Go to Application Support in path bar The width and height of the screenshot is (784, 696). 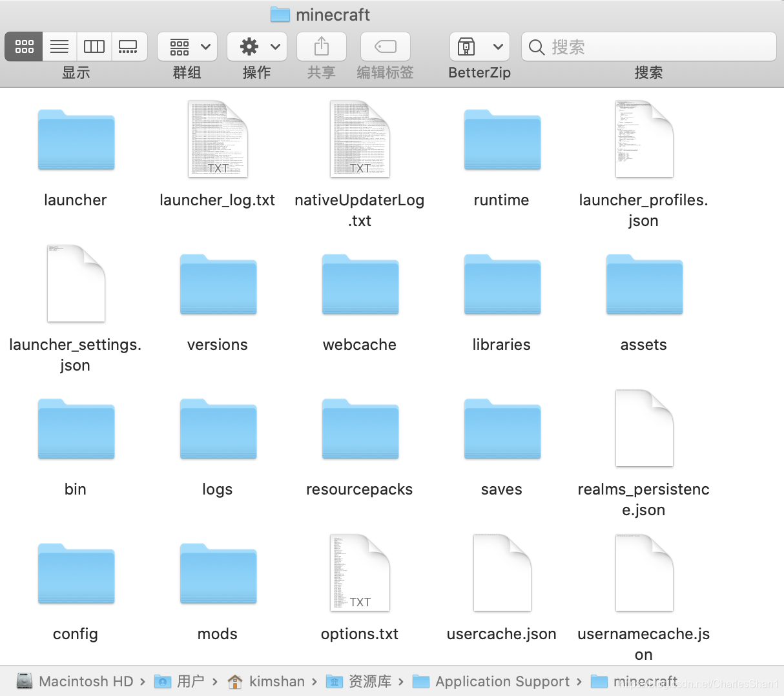click(491, 681)
